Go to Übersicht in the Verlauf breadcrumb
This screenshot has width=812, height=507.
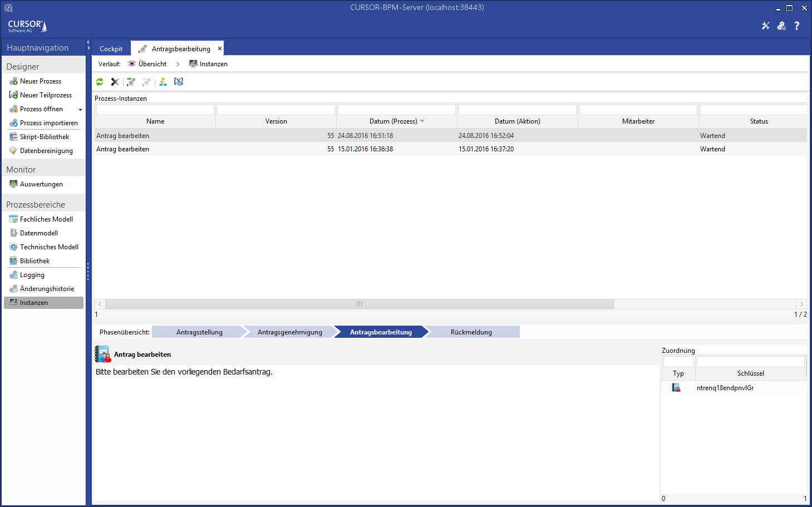click(x=152, y=64)
